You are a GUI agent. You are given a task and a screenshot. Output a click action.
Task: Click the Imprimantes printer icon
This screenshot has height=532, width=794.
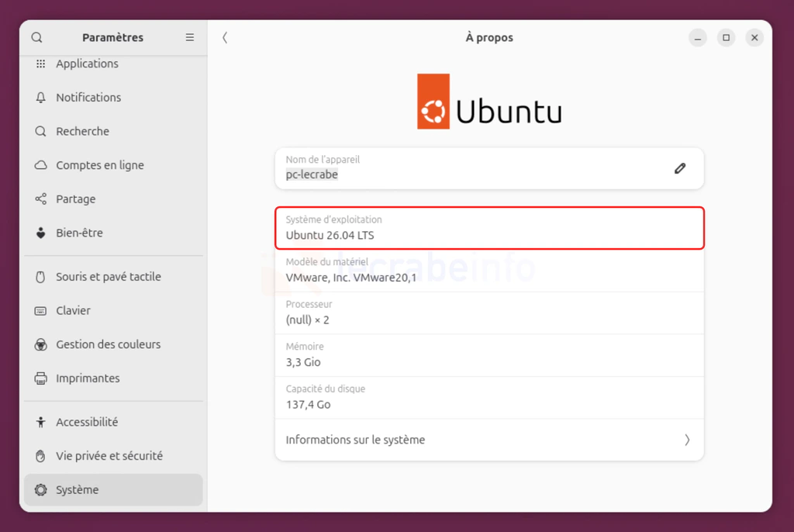40,378
